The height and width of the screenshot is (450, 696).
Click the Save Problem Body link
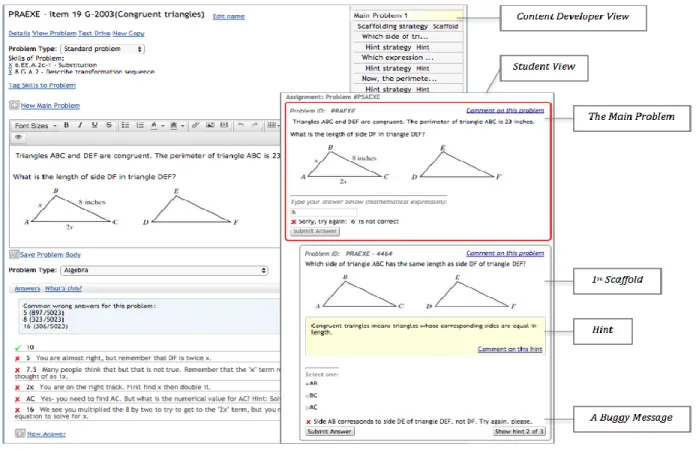tap(50, 255)
